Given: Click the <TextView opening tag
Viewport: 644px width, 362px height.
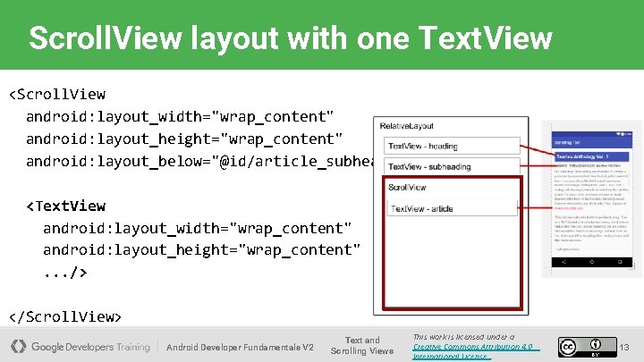Looking at the screenshot, I should (x=65, y=206).
